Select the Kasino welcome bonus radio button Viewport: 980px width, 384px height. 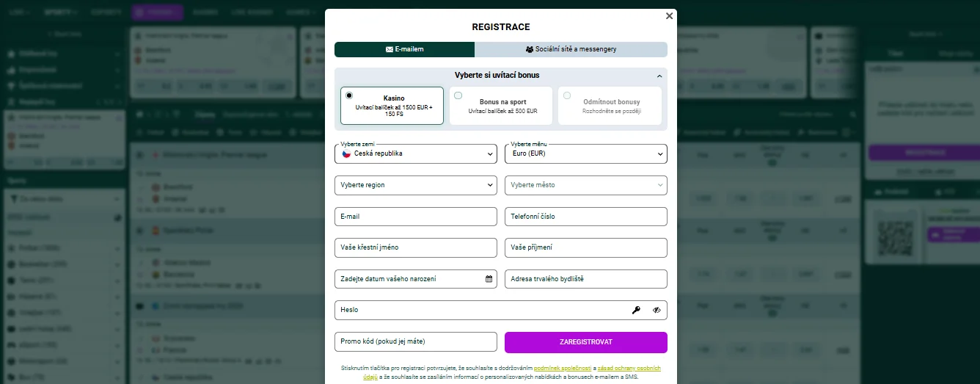pos(349,95)
